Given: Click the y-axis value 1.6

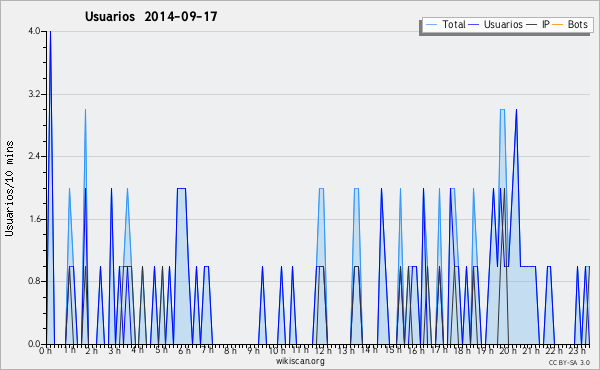Looking at the screenshot, I should [34, 219].
